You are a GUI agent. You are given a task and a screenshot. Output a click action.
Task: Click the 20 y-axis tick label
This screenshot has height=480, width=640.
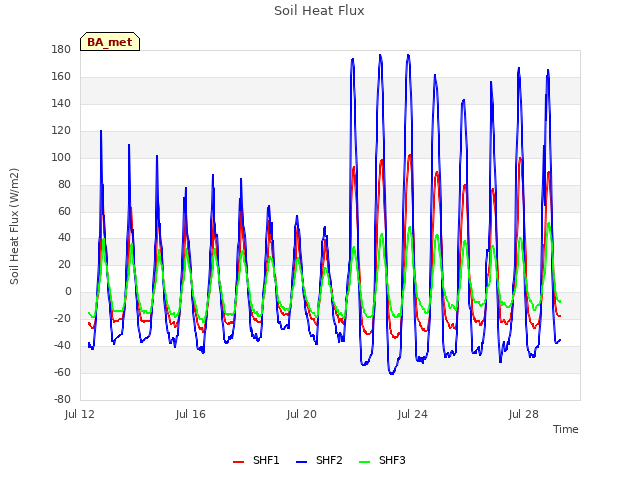[x=64, y=264]
